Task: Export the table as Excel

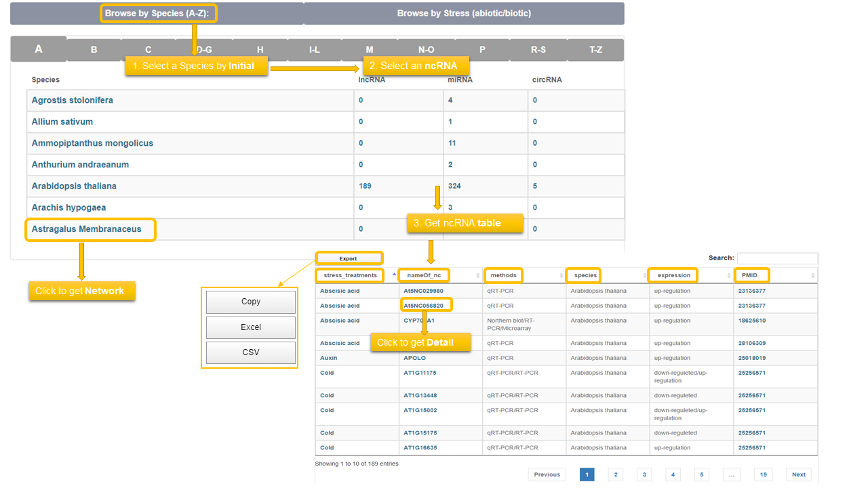Action: 251,327
